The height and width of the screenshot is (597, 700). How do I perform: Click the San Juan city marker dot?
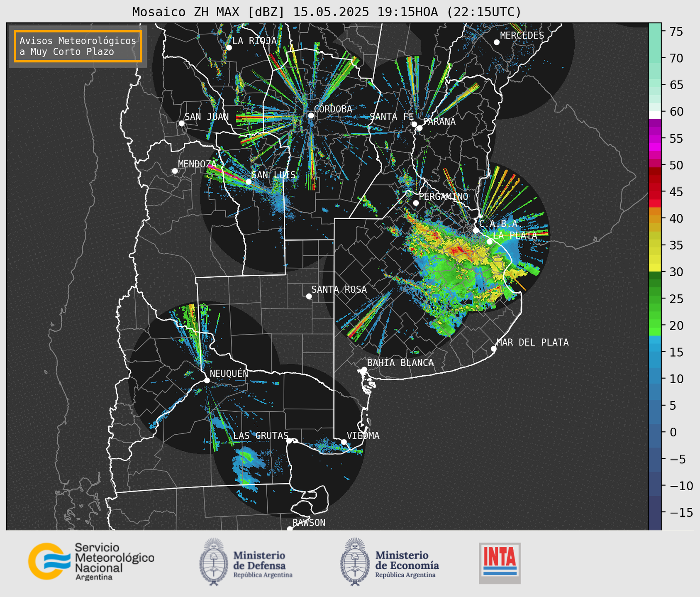181,123
